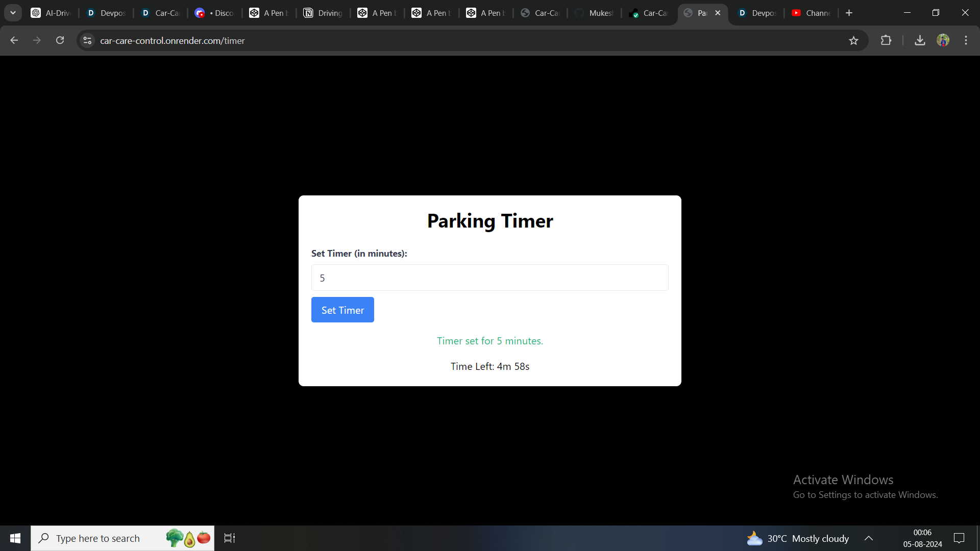Open a new tab with the plus button
Image resolution: width=980 pixels, height=551 pixels.
(849, 12)
